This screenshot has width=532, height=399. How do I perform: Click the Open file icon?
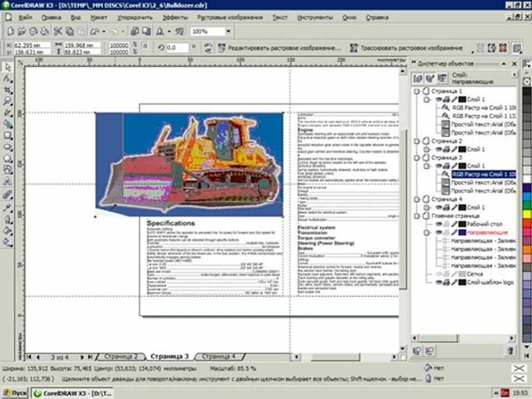tap(22, 32)
